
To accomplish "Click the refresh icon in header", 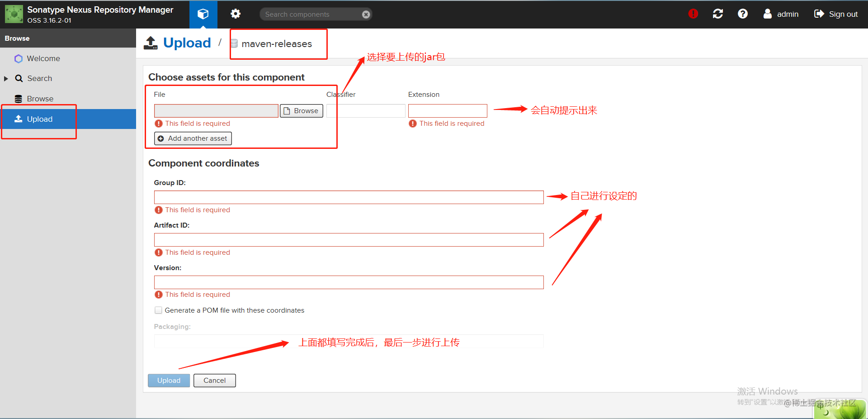I will tap(718, 14).
